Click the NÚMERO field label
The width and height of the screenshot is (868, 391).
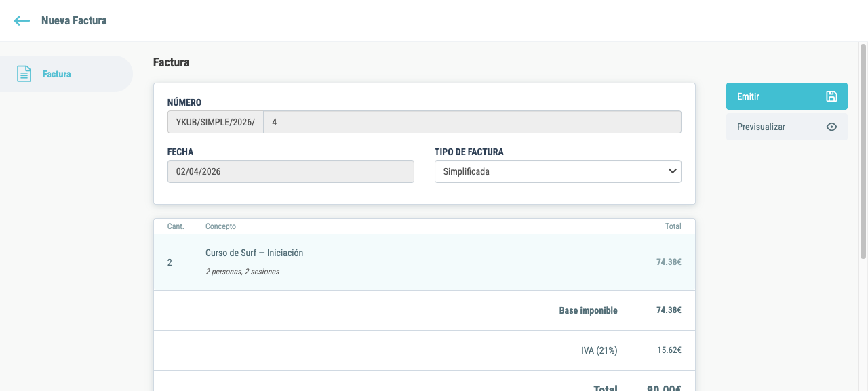pyautogui.click(x=184, y=102)
